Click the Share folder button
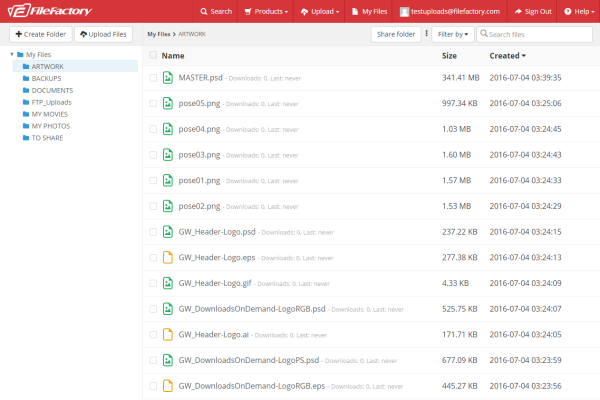Screen dimensions: 600x400 (395, 34)
